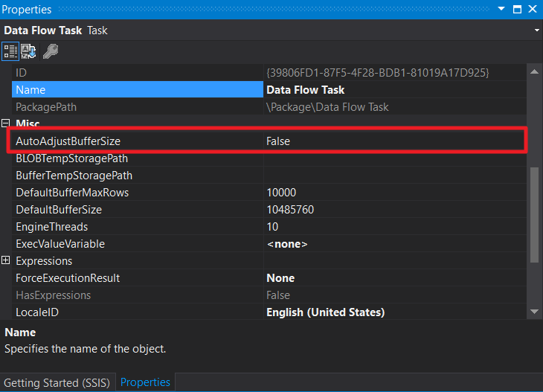
Task: Click the AutoAdjustBufferSize False value
Action: pos(395,141)
